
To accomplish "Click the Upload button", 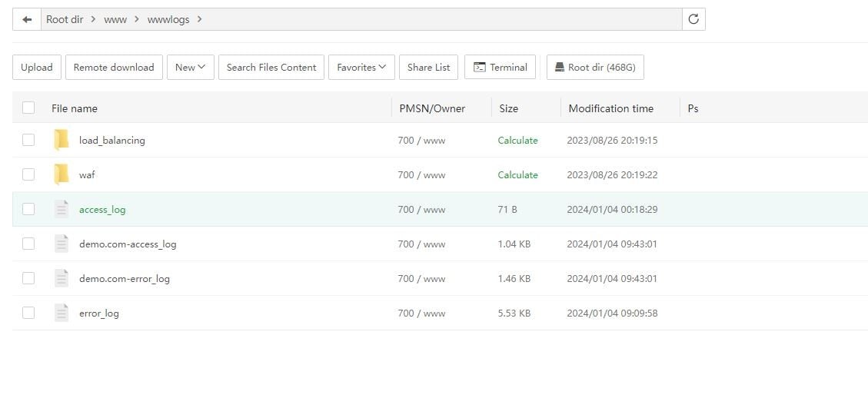I will [x=37, y=67].
